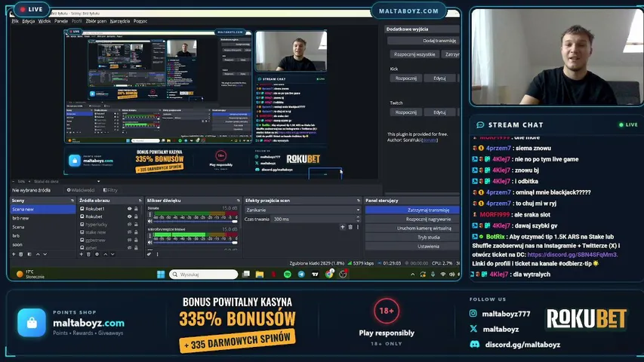Click Uruchom kamerę wirtualną button
The height and width of the screenshot is (362, 644).
click(412, 229)
